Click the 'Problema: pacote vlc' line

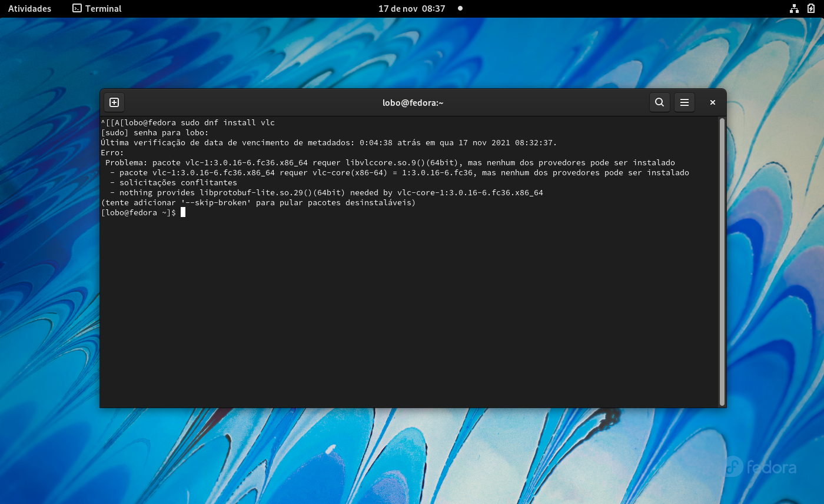click(x=390, y=163)
